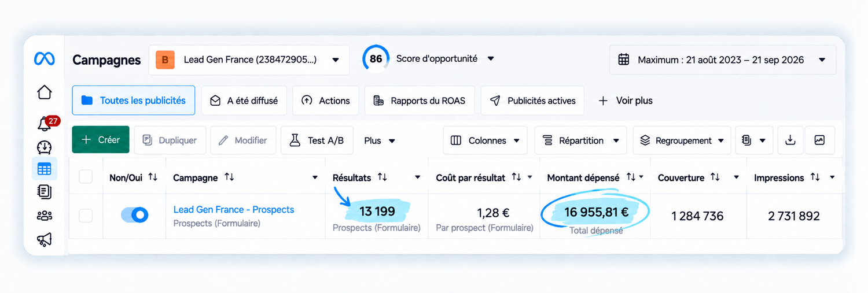Open Couverture column header menu arrow
This screenshot has width=868, height=293.
coord(737,177)
